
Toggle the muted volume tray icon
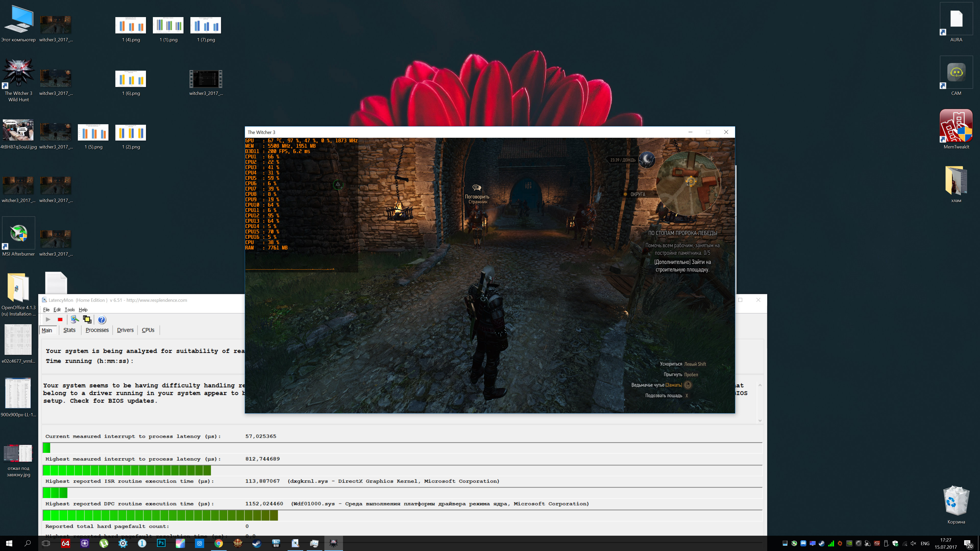pyautogui.click(x=913, y=543)
